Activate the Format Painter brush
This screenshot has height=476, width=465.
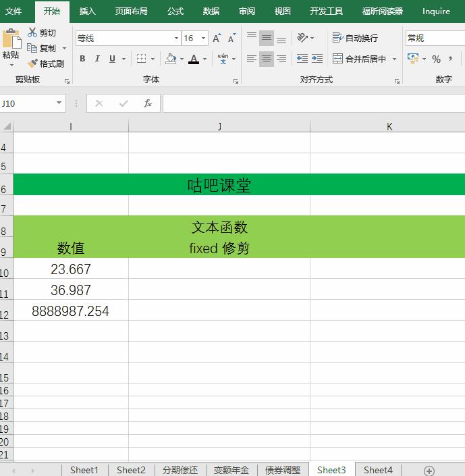click(32, 63)
